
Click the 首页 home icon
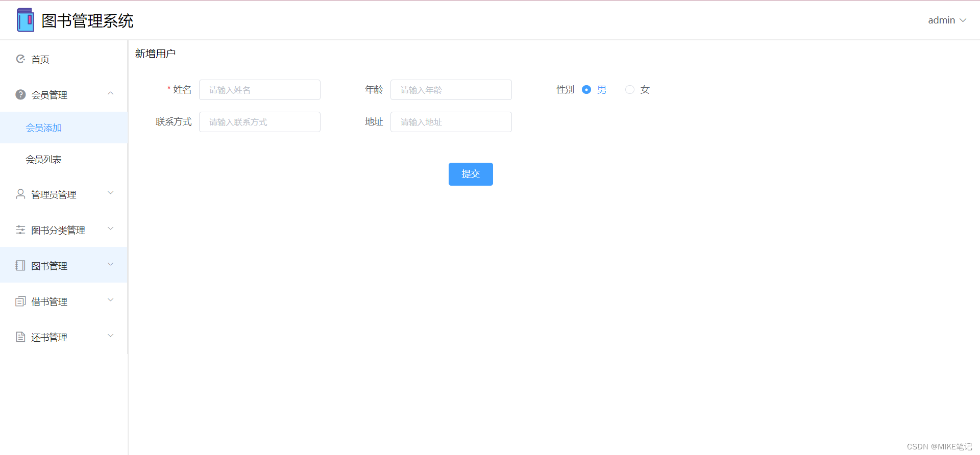tap(20, 59)
